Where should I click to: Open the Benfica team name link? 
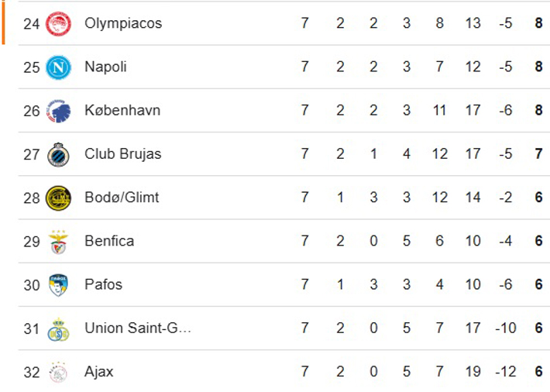click(109, 241)
